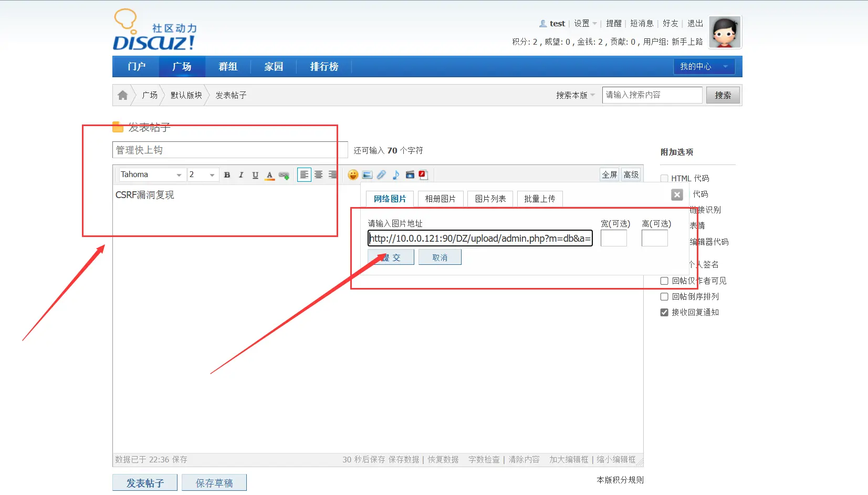Click the 保存草稿 button
This screenshot has width=868, height=495.
pyautogui.click(x=214, y=483)
